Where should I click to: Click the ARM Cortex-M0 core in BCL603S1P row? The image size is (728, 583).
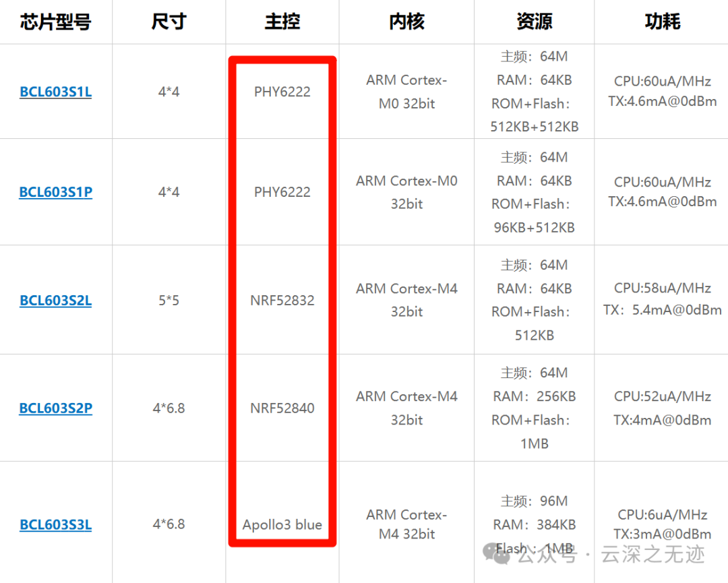click(406, 192)
